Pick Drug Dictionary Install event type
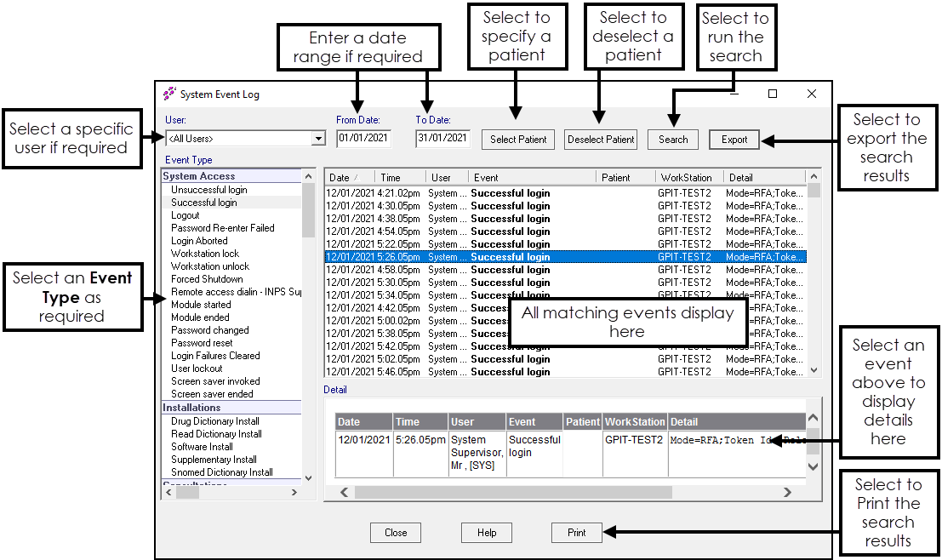 coord(214,421)
